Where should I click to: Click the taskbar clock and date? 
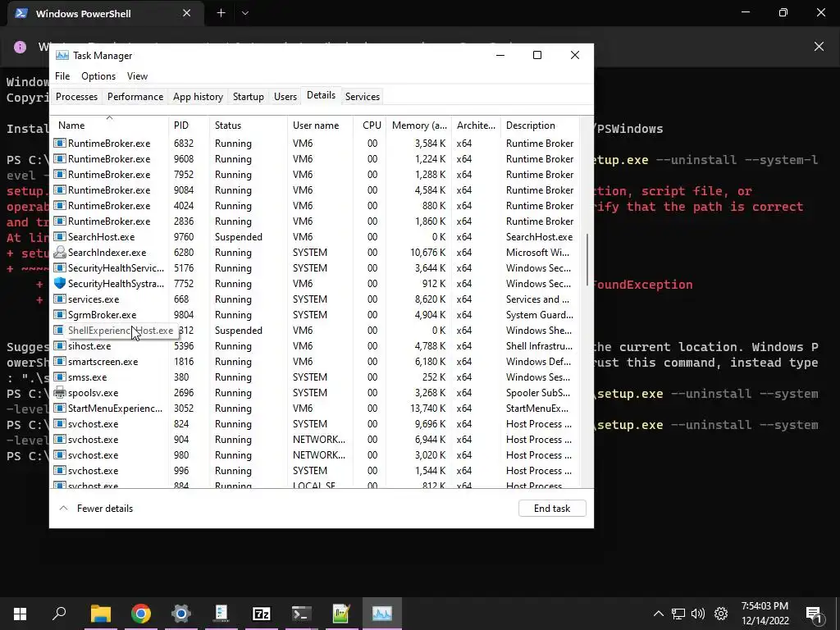click(x=765, y=614)
